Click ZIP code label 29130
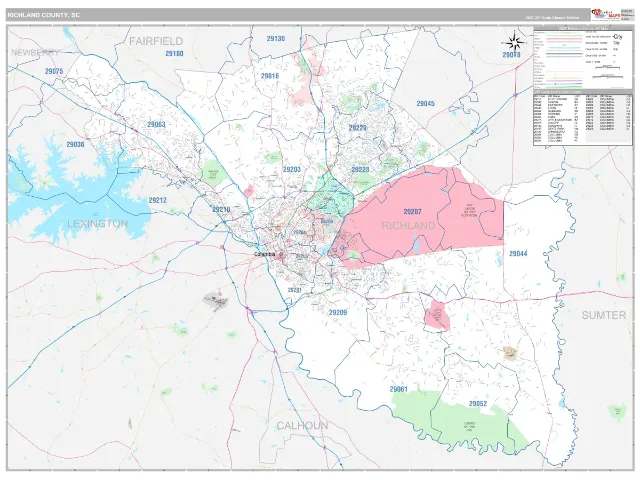This screenshot has width=640, height=480. (x=276, y=38)
